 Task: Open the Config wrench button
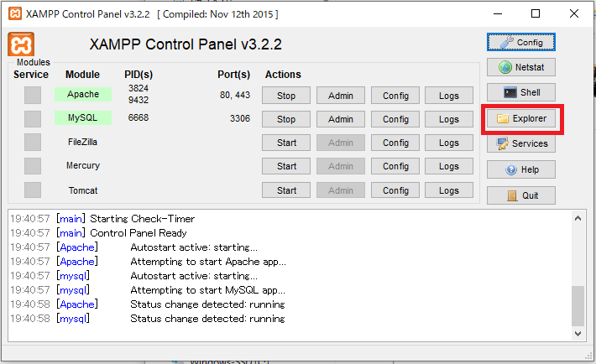[520, 42]
